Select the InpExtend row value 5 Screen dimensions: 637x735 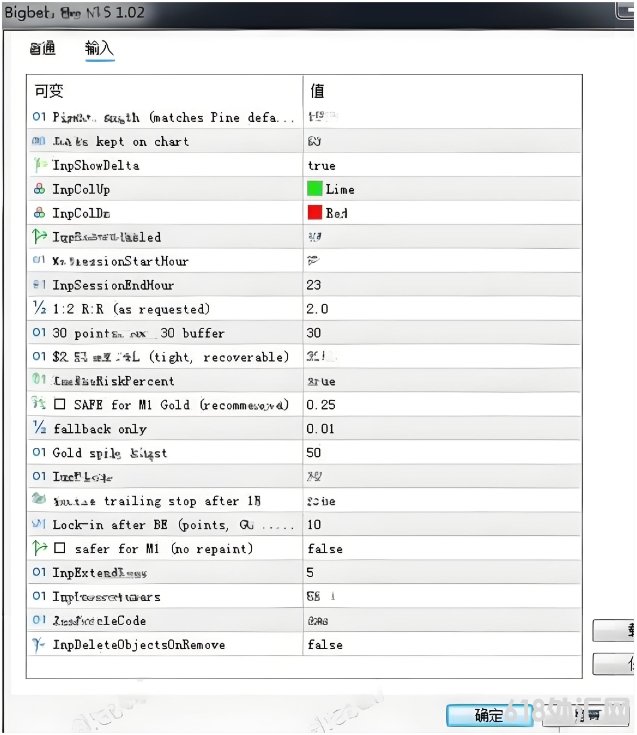310,572
